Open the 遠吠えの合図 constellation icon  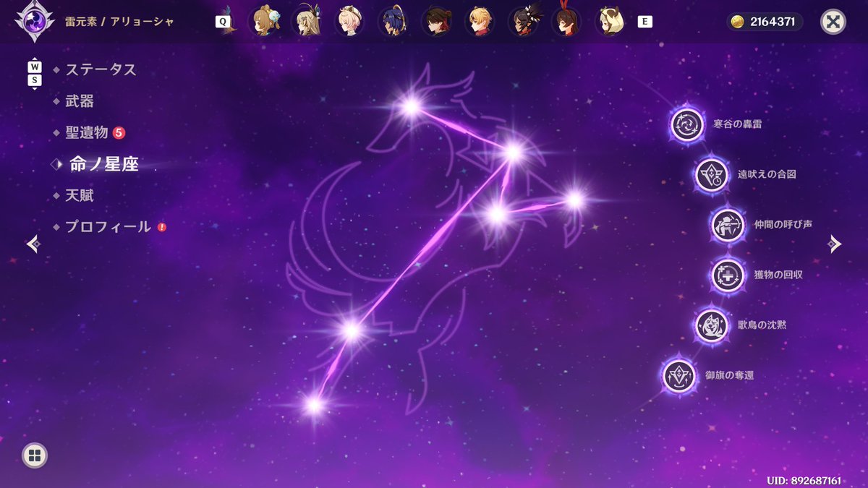712,175
